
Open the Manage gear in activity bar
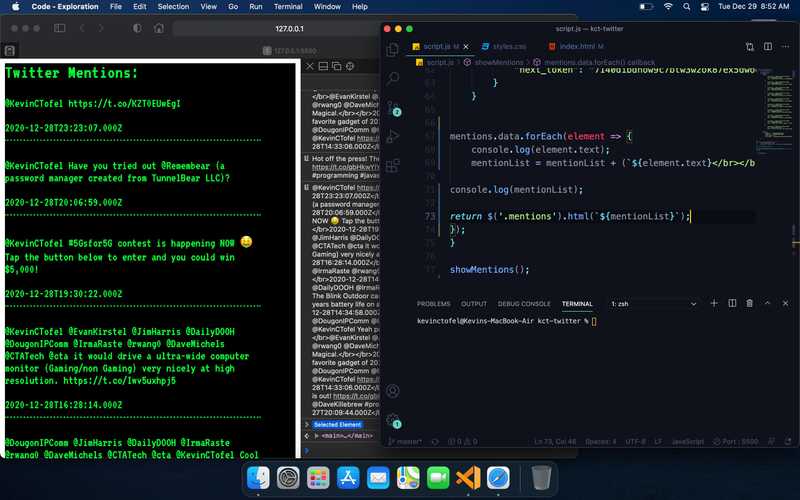[393, 420]
